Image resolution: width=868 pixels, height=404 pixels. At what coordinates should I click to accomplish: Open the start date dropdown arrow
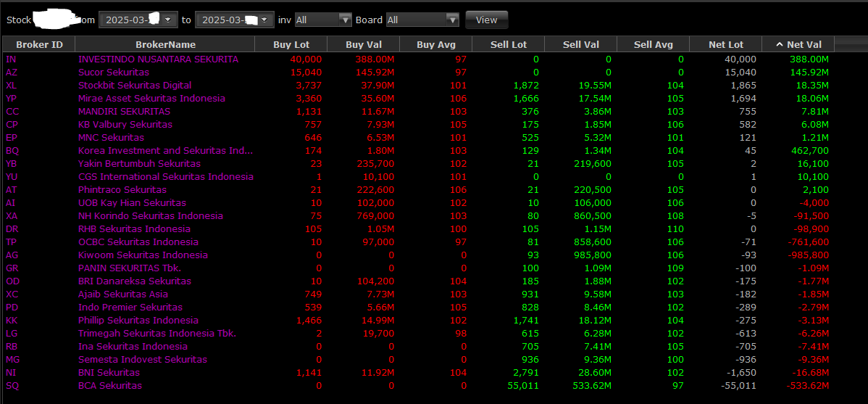tap(170, 20)
